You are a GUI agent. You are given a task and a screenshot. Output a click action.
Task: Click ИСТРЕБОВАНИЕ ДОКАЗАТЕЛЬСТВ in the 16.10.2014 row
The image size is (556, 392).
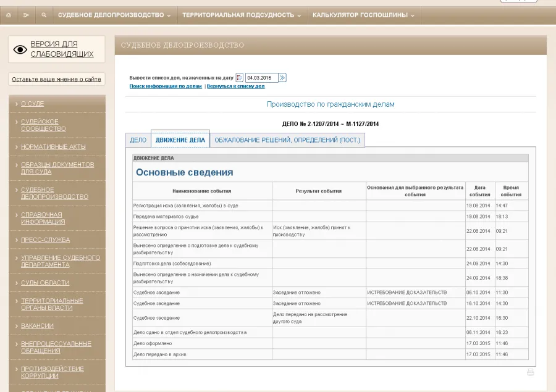coord(406,303)
